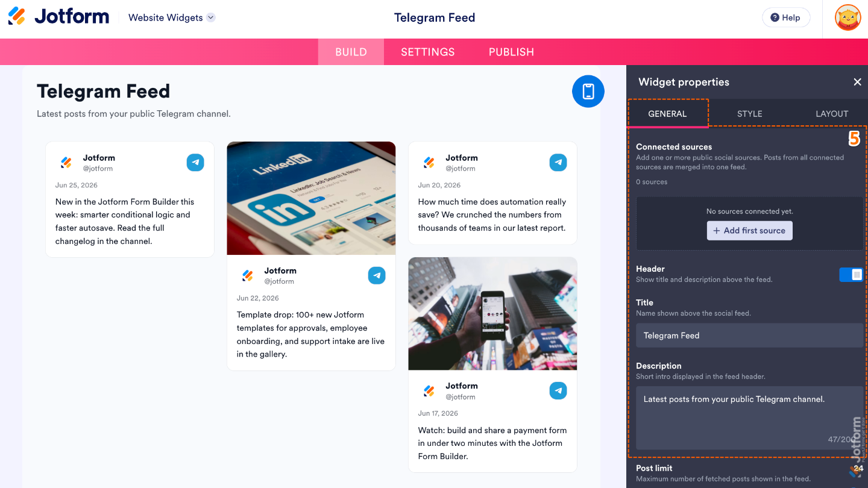Click the Telegram Feed page title in header
The height and width of the screenshot is (488, 868).
[435, 17]
